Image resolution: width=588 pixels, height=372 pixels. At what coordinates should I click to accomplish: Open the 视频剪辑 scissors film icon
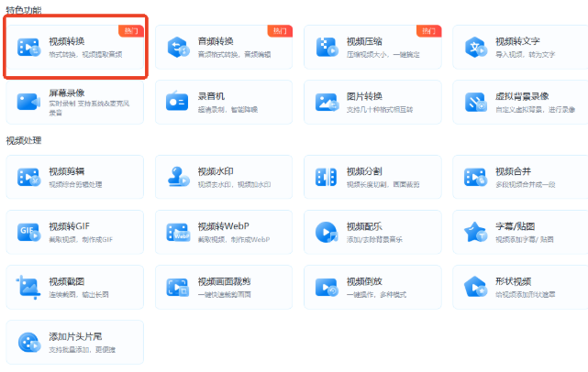coord(28,177)
